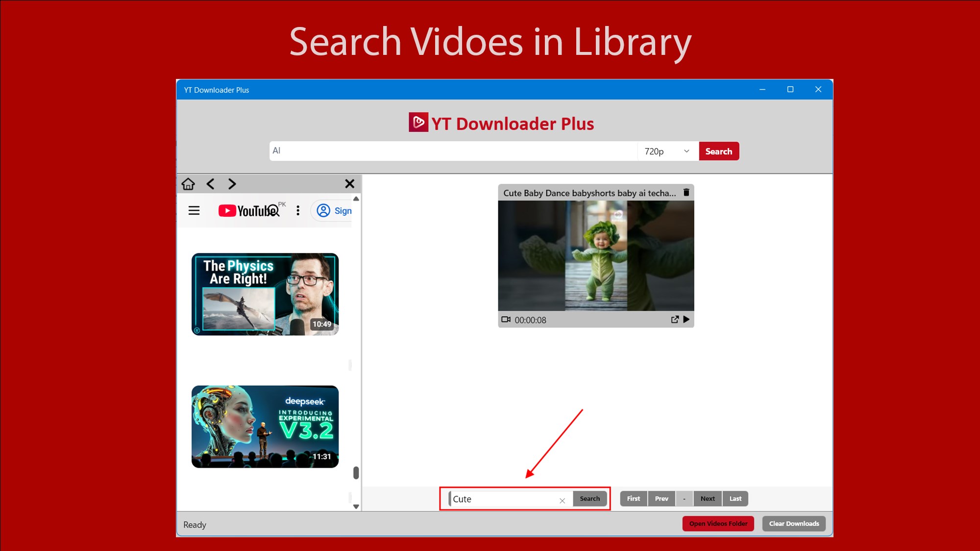Click the YT Downloader Plus logo icon
980x551 pixels.
pyautogui.click(x=418, y=122)
